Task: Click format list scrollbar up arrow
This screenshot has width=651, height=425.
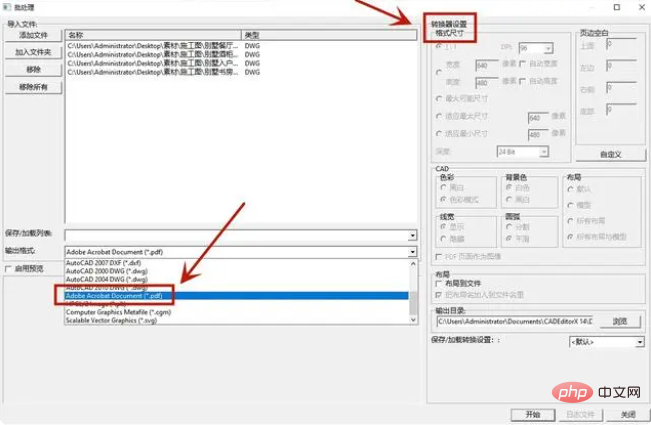Action: (x=413, y=264)
